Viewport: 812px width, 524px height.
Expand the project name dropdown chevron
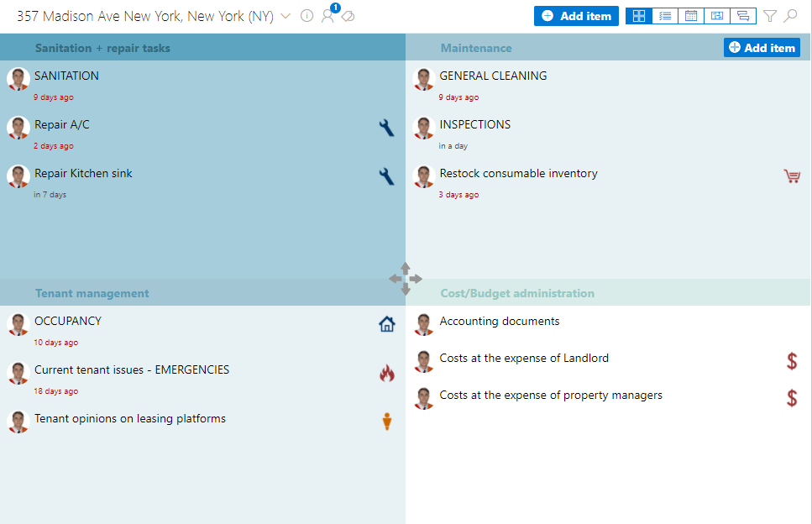point(286,16)
